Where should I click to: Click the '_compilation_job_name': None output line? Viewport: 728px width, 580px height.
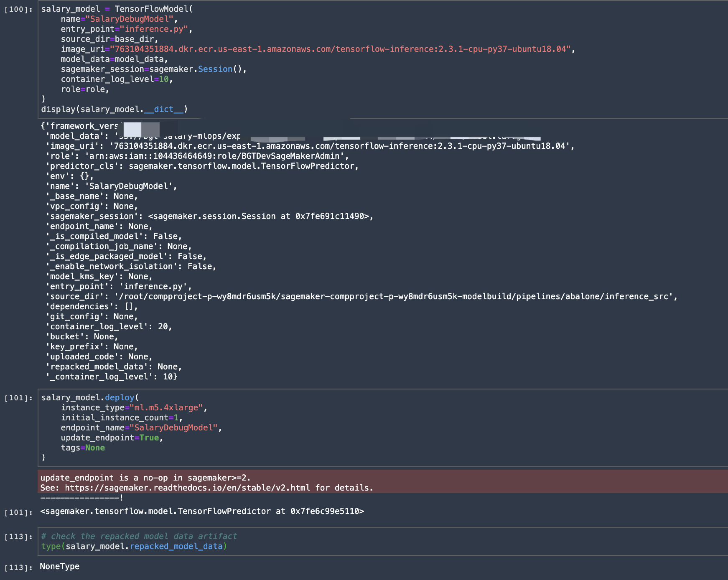[x=119, y=246]
